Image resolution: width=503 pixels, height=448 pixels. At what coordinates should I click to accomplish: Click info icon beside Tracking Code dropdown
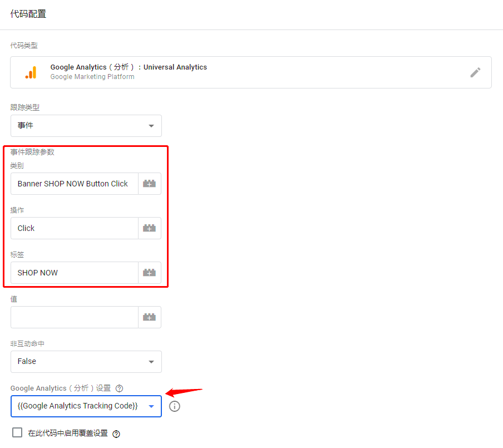coord(175,406)
